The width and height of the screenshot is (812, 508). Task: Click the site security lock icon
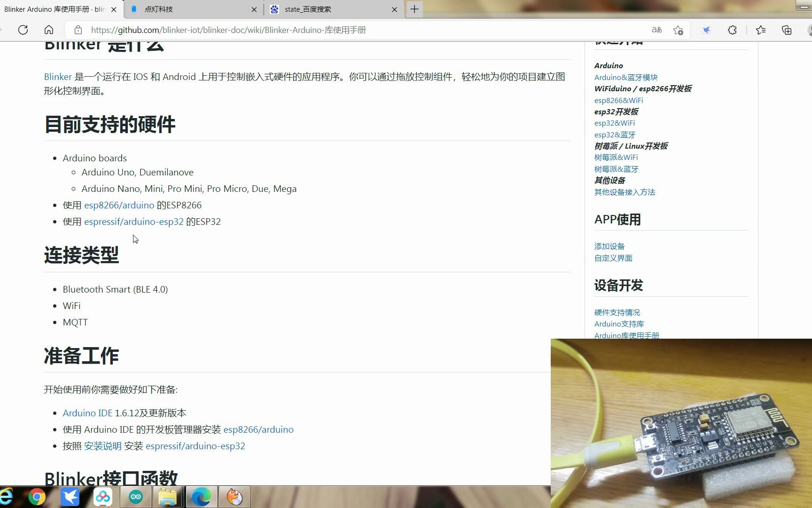coord(78,30)
